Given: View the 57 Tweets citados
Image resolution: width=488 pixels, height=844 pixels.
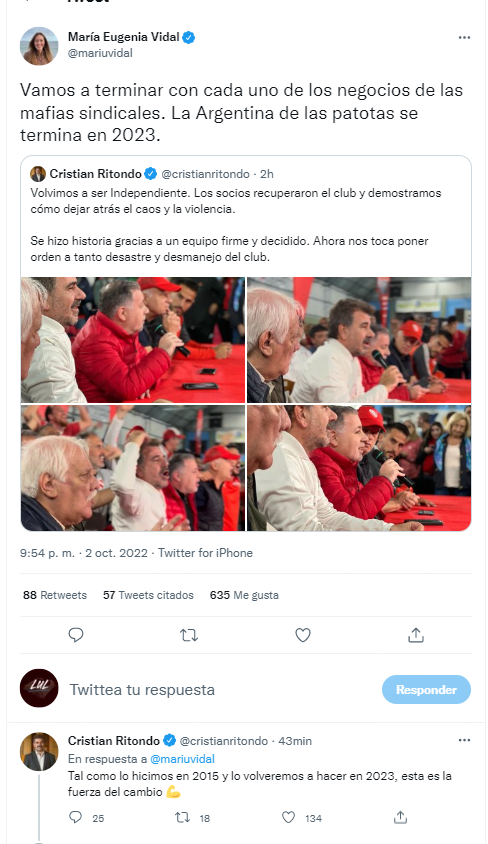Looking at the screenshot, I should coord(148,595).
